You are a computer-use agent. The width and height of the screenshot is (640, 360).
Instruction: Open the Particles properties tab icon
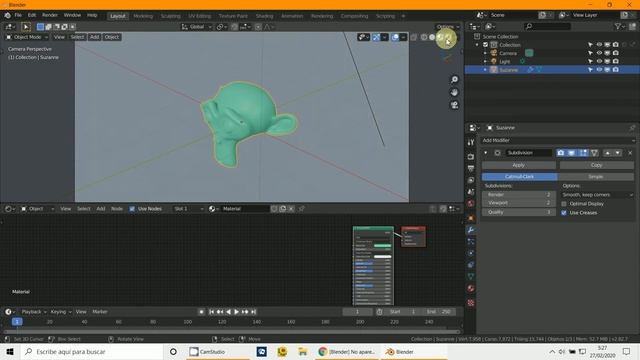[x=471, y=242]
